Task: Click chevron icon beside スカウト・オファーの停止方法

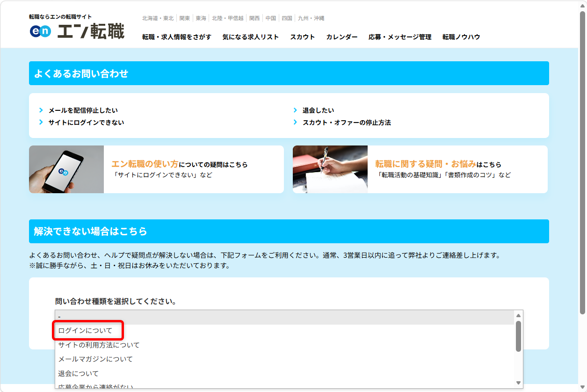Action: [295, 123]
